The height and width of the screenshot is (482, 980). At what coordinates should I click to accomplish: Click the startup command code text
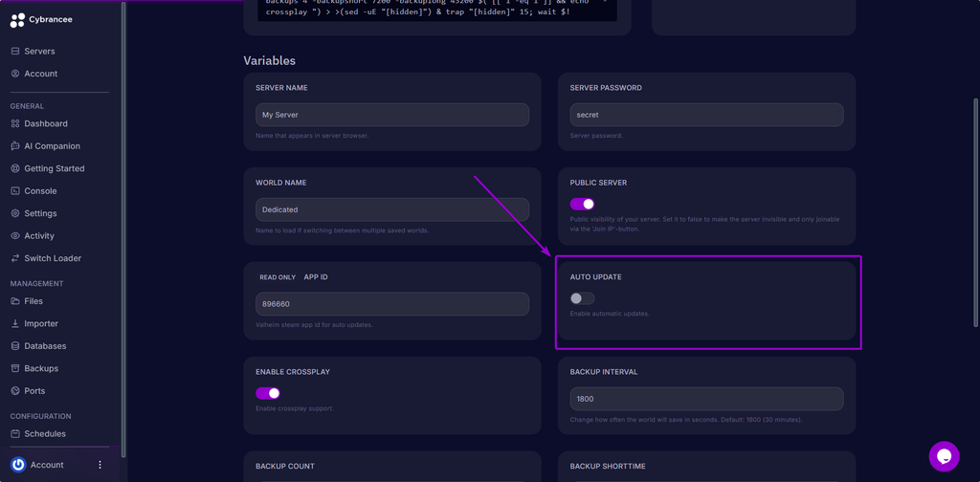click(436, 8)
